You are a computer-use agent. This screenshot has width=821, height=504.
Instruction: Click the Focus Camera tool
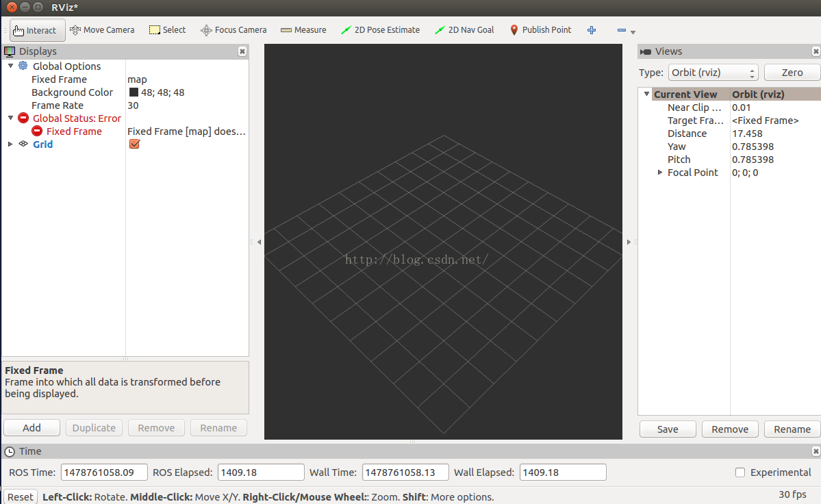pyautogui.click(x=233, y=29)
